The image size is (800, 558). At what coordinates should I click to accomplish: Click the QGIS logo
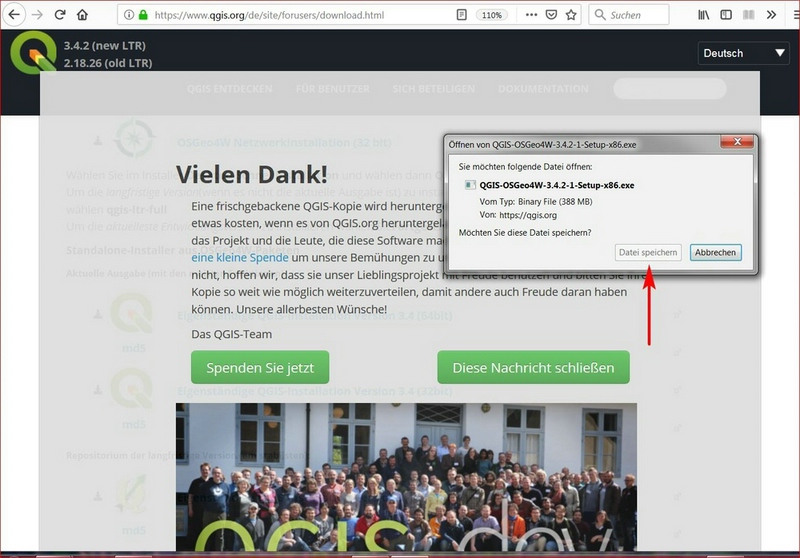point(33,53)
